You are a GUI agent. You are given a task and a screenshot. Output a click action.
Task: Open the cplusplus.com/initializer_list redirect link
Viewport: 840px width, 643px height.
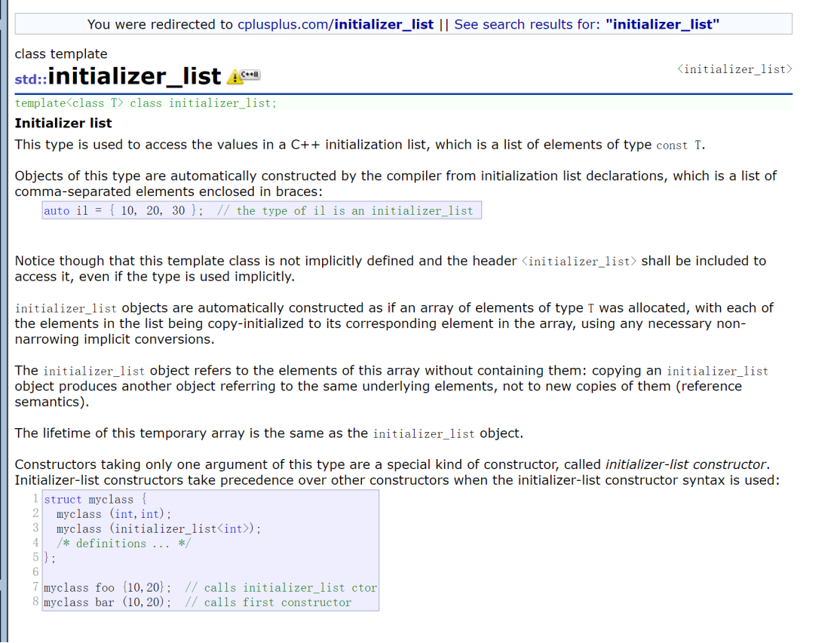(x=336, y=25)
